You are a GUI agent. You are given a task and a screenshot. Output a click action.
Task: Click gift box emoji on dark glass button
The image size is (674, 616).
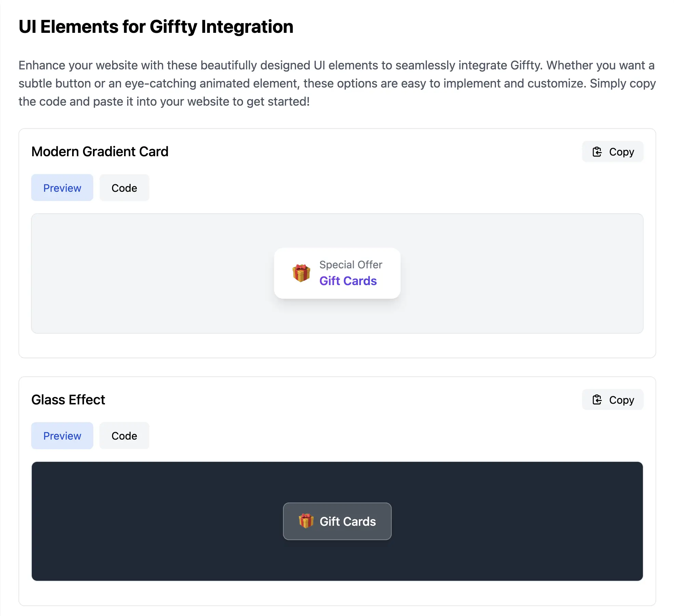coord(306,521)
